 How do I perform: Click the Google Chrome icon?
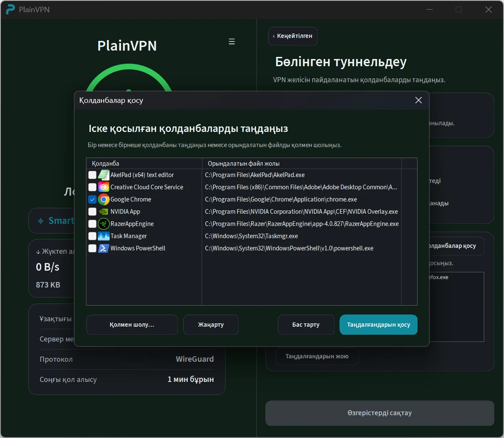[x=103, y=199]
